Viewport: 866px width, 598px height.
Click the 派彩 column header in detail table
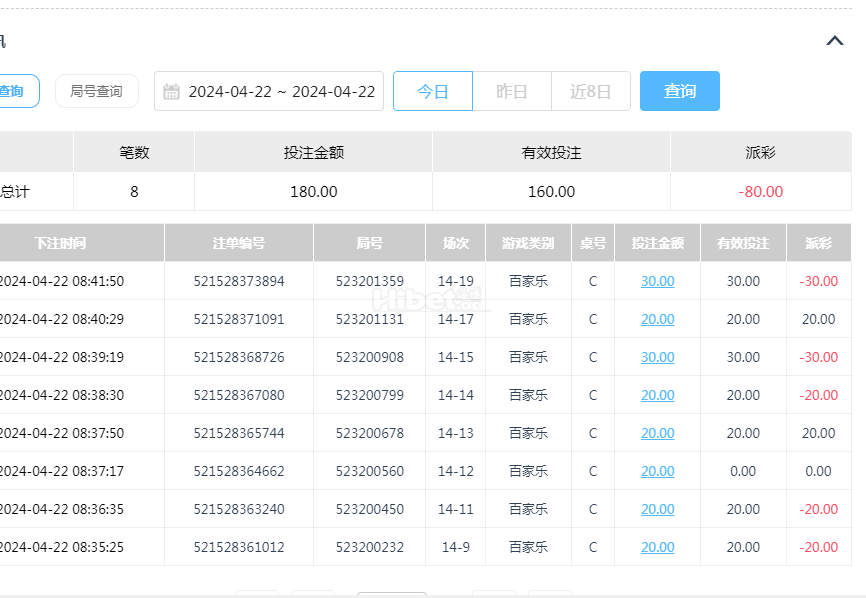819,243
